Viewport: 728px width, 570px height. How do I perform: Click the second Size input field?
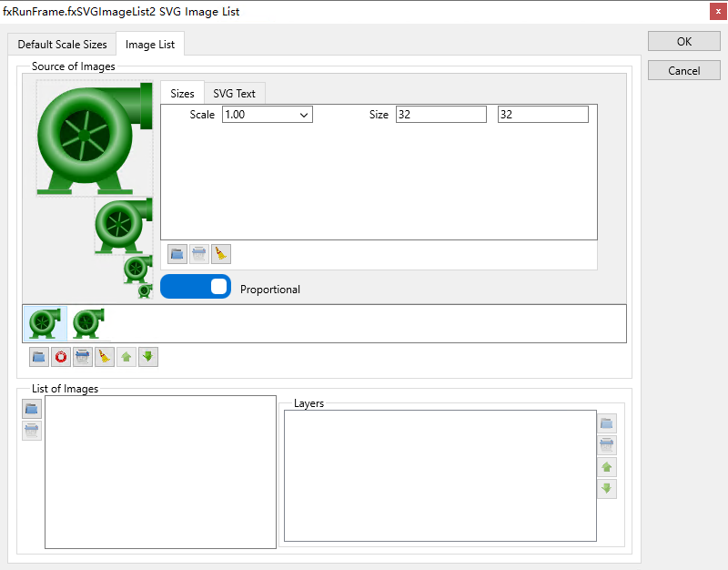(x=542, y=115)
